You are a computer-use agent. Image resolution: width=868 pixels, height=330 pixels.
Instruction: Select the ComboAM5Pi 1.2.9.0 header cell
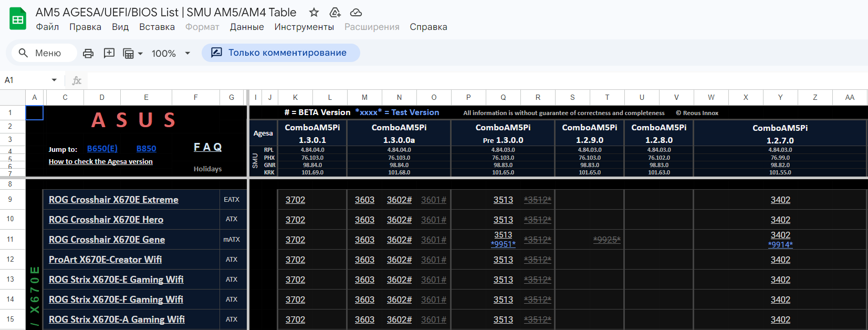(x=590, y=133)
